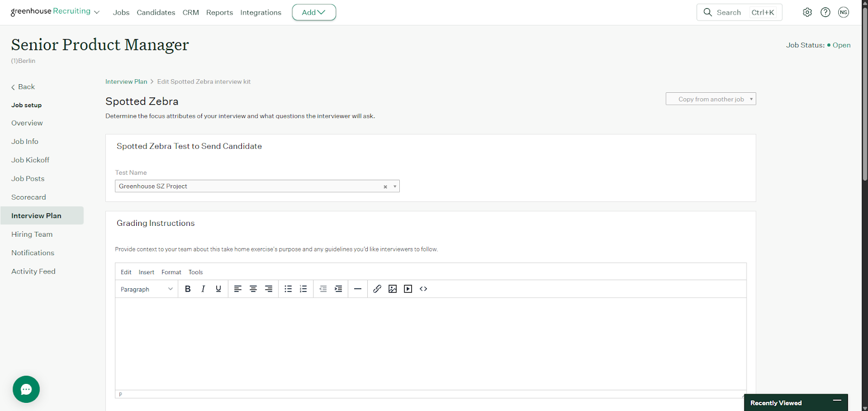The height and width of the screenshot is (411, 868).
Task: Insert media using the play icon
Action: (408, 289)
